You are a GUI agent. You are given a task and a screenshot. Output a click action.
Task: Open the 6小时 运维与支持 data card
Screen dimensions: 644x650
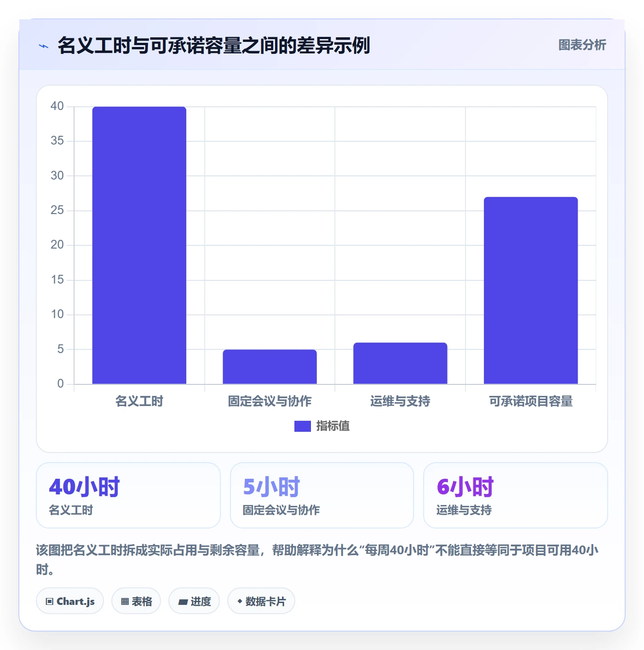[x=516, y=495]
